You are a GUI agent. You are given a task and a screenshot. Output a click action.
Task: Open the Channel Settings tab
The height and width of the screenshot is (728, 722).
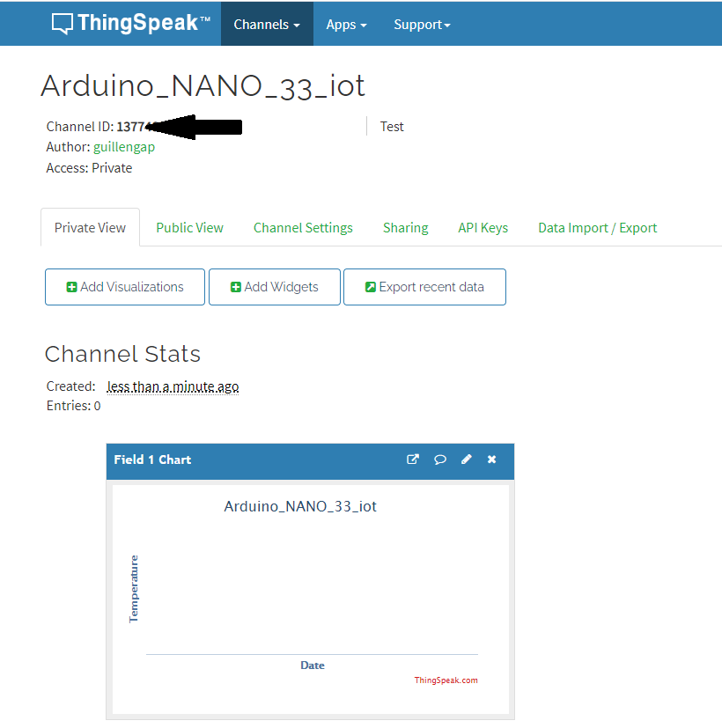(x=303, y=227)
